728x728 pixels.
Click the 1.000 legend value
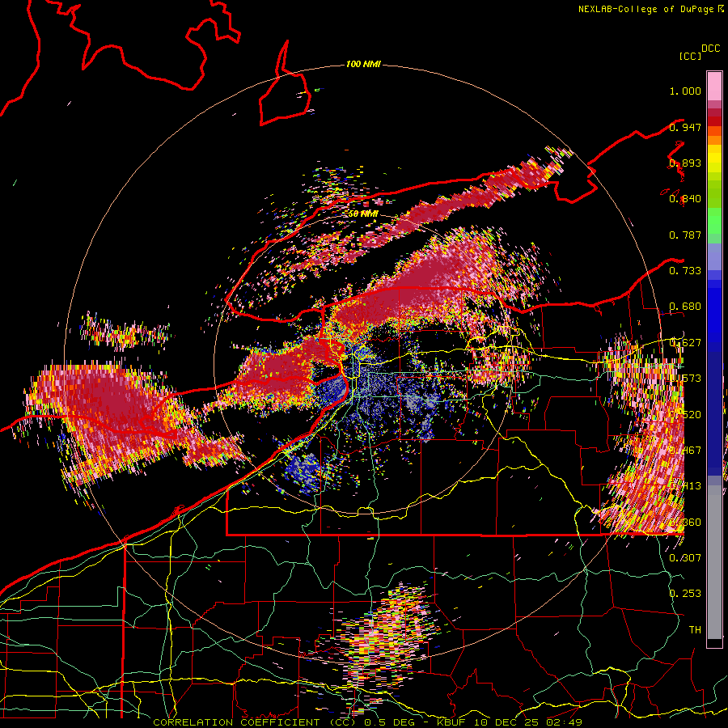[685, 91]
